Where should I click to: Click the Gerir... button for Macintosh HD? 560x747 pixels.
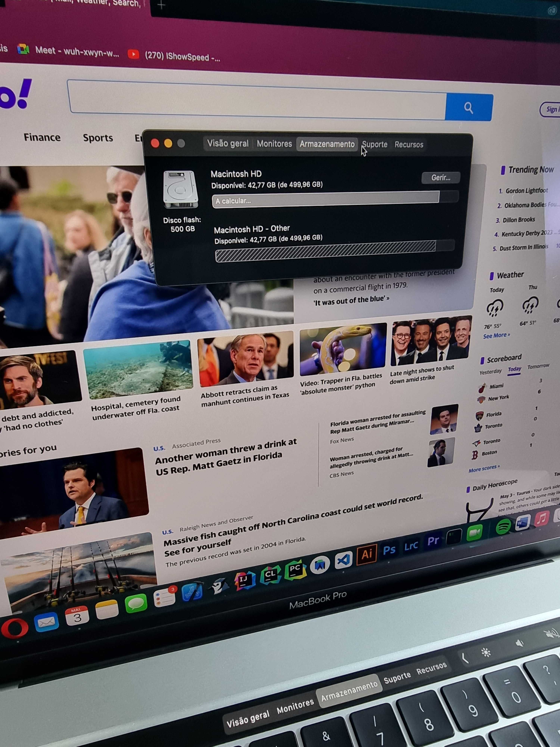(441, 178)
